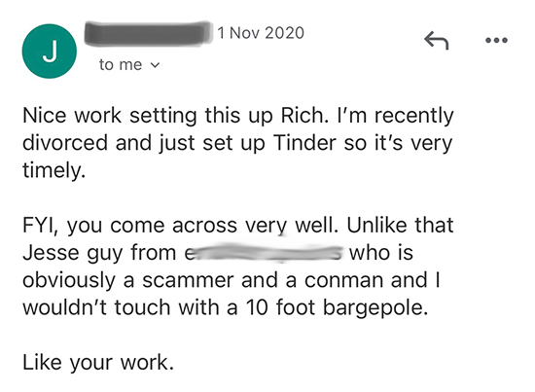Click the word "scammer" in message
Image resolution: width=535 pixels, height=392 pixels.
[188, 280]
